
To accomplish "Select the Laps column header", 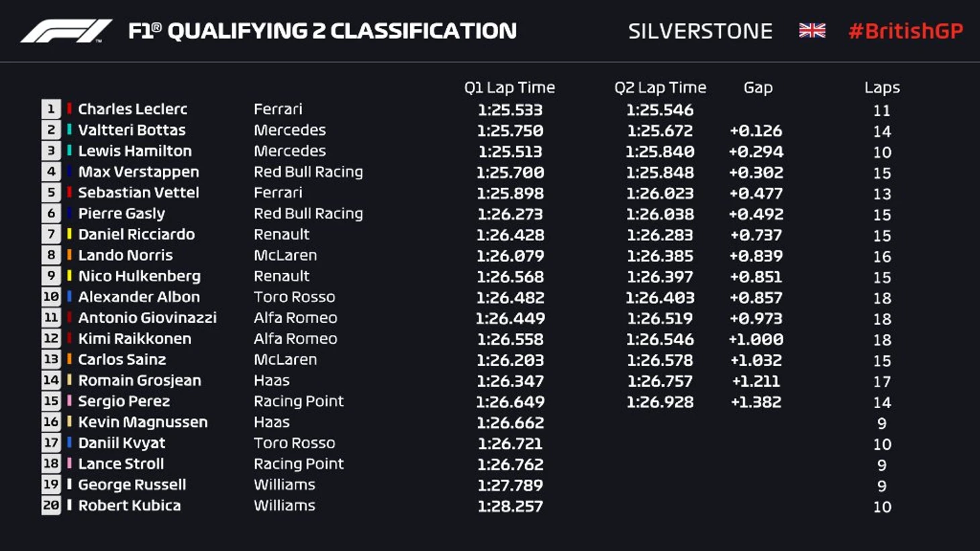I will tap(882, 88).
